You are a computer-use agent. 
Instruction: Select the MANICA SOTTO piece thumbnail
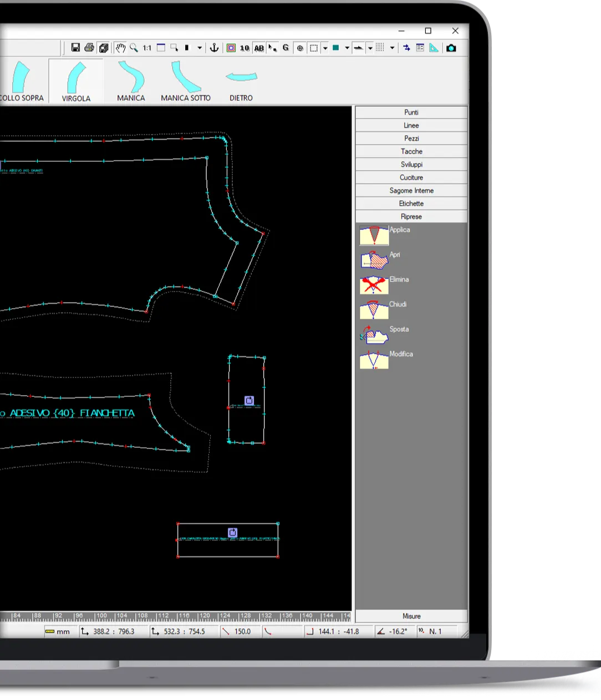click(x=186, y=81)
